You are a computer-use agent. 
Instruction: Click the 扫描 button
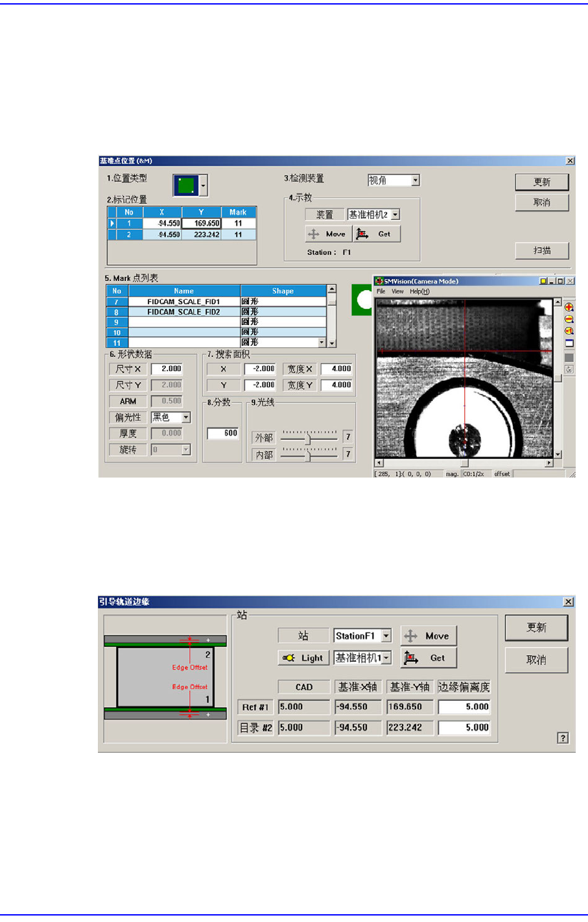pyautogui.click(x=541, y=250)
